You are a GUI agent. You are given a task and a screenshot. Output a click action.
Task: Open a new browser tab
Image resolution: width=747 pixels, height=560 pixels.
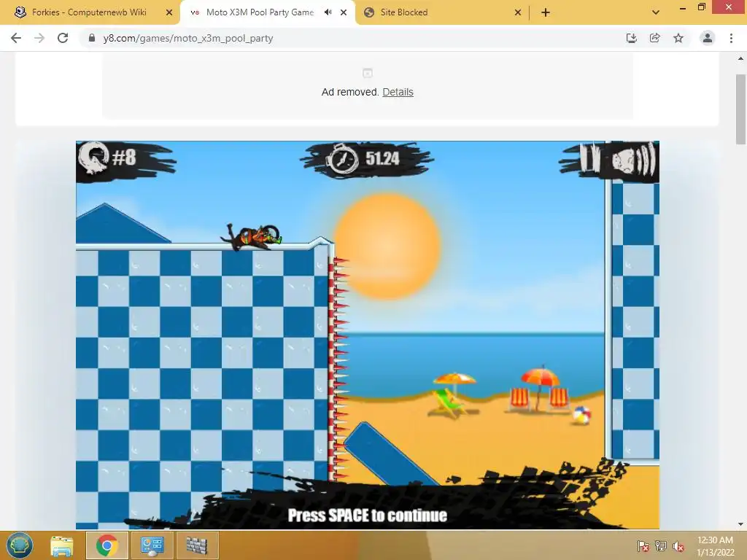tap(546, 12)
